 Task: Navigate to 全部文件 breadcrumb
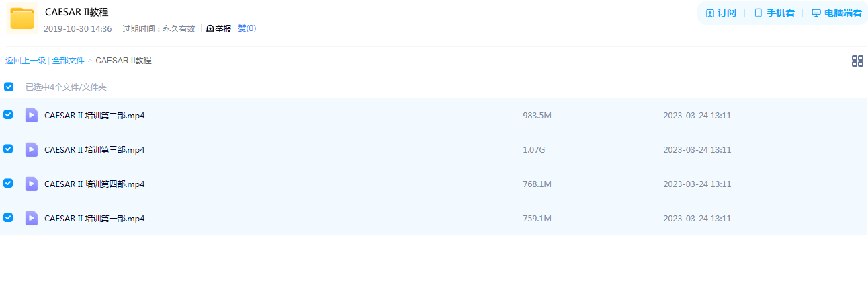(68, 61)
